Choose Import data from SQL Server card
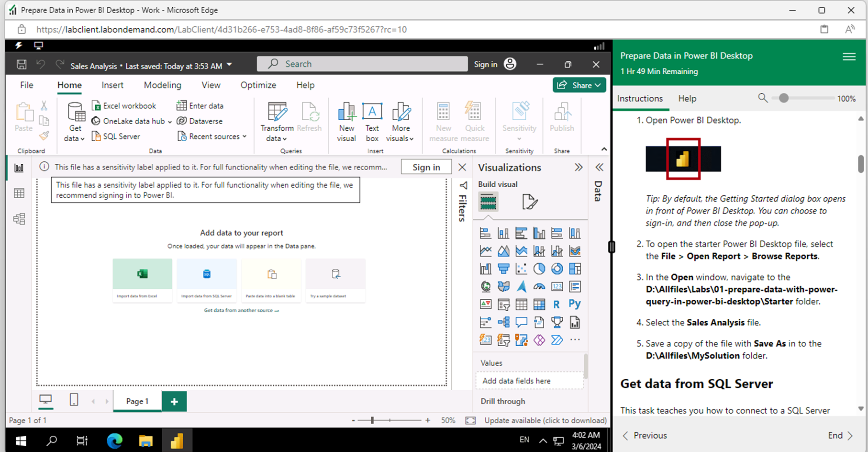This screenshot has height=452, width=868. point(207,281)
